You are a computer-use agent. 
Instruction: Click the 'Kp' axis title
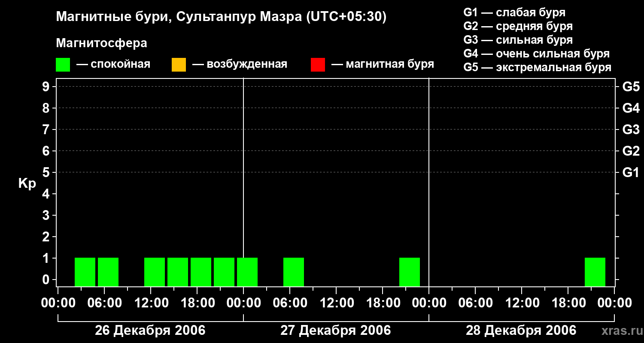(x=27, y=184)
